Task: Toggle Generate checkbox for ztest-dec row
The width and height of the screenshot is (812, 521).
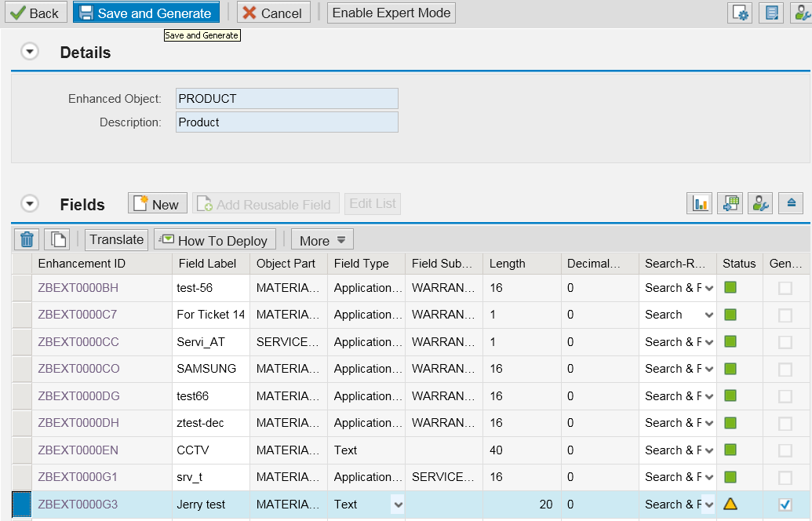Action: 785,423
